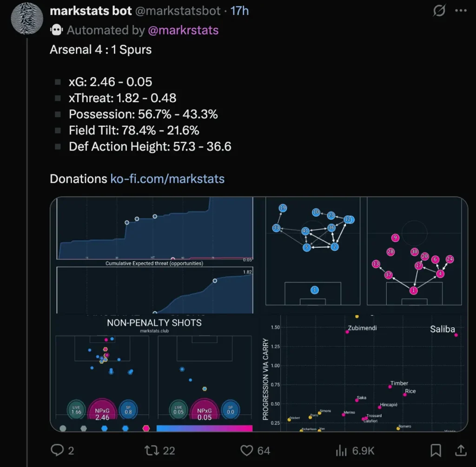Open the markstats bot profile avatar
This screenshot has height=467, width=476.
[27, 18]
